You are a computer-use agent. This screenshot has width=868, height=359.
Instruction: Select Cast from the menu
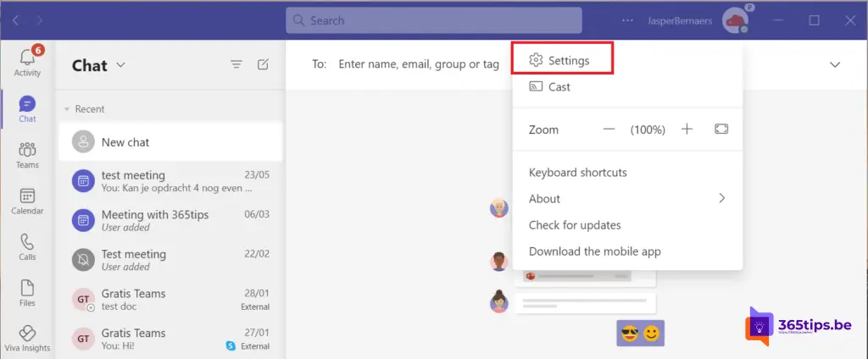coord(627,87)
